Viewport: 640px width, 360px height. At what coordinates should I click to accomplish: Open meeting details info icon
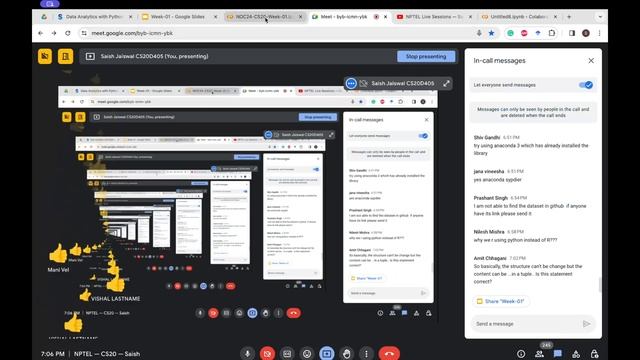pos(521,354)
